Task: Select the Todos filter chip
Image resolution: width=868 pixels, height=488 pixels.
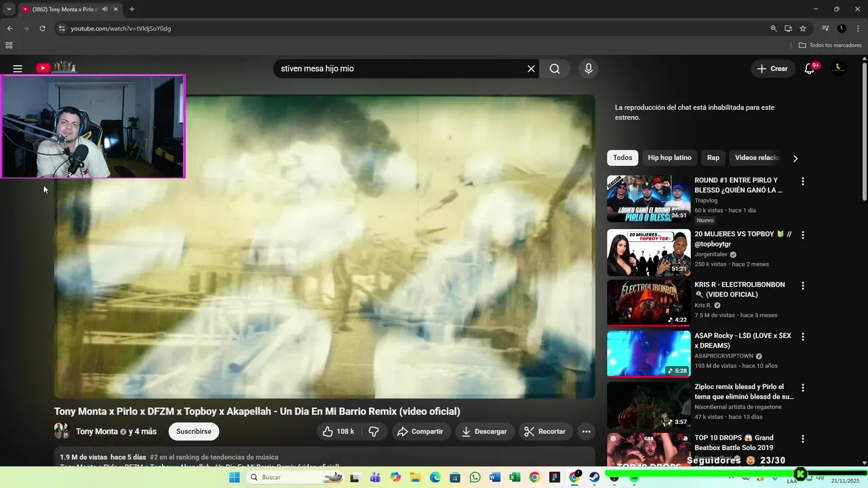Action: tap(623, 158)
